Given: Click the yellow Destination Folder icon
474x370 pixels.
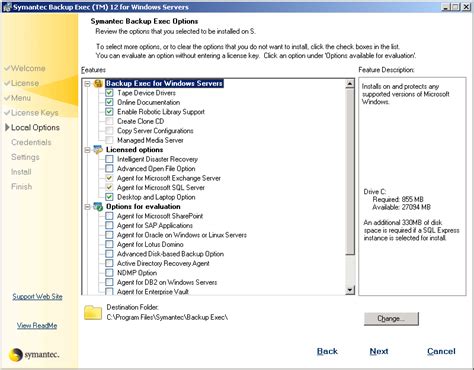Looking at the screenshot, I should pos(93,313).
